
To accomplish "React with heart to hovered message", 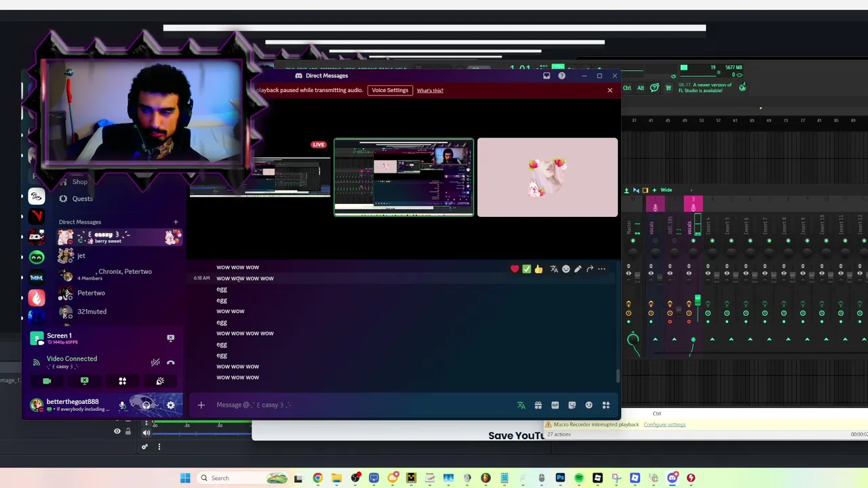I will 515,269.
